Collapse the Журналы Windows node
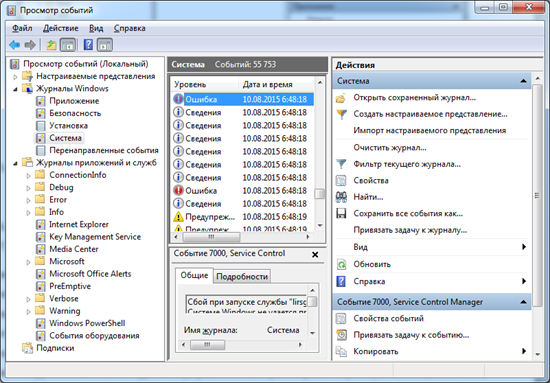550x383 pixels. 15,89
